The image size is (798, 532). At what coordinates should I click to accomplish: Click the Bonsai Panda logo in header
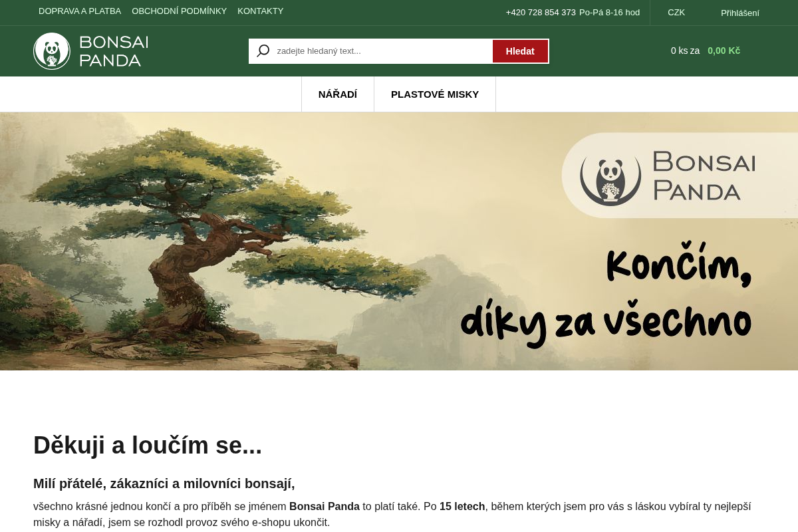(91, 51)
